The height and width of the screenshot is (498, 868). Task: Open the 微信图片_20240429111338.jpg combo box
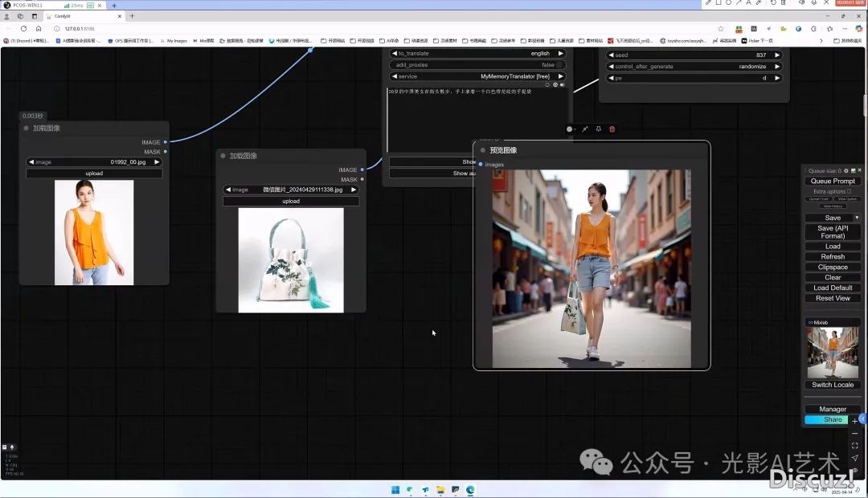(291, 190)
